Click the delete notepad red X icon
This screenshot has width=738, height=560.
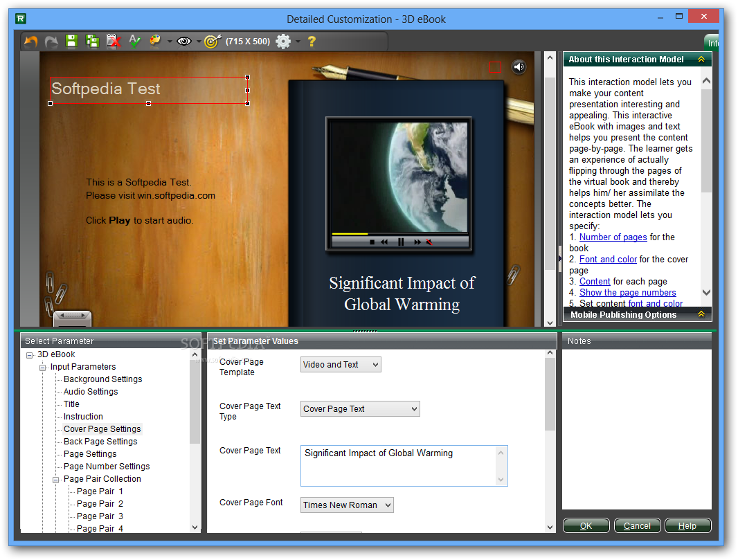tap(114, 41)
